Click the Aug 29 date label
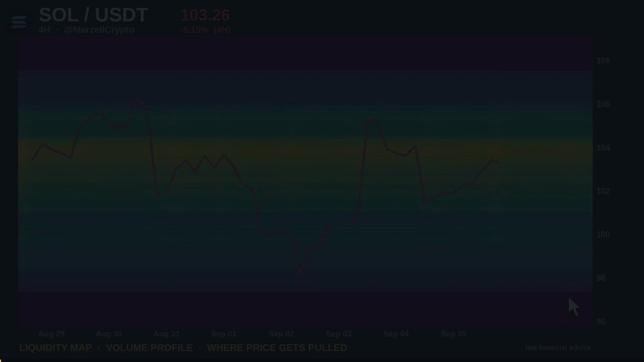This screenshot has height=362, width=644. (x=52, y=334)
